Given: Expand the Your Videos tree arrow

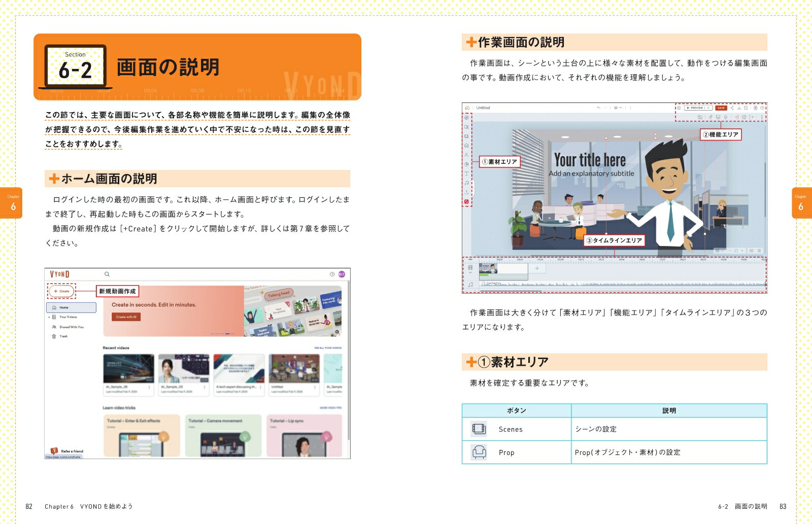Looking at the screenshot, I should [x=49, y=317].
